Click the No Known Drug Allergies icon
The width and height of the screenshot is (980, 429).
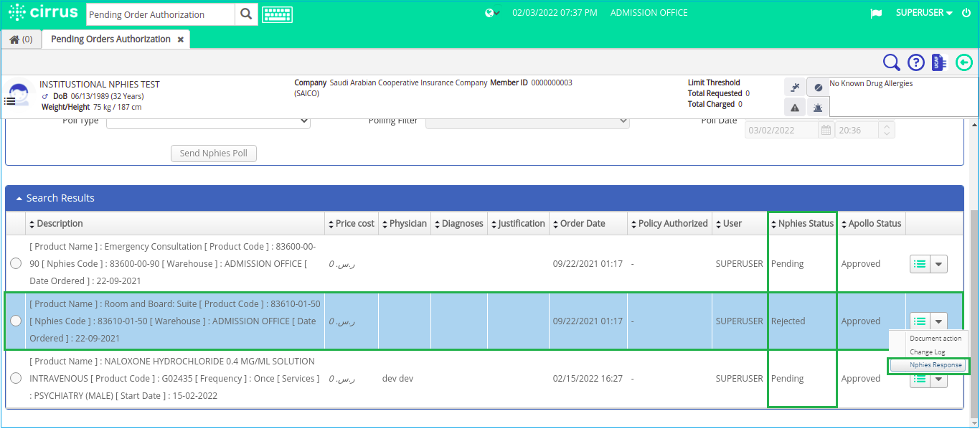click(818, 87)
